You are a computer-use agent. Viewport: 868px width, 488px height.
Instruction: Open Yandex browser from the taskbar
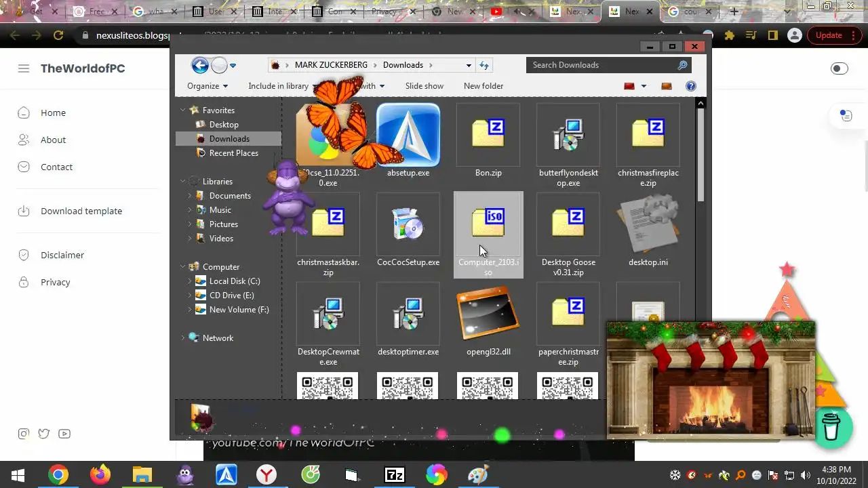pyautogui.click(x=267, y=475)
